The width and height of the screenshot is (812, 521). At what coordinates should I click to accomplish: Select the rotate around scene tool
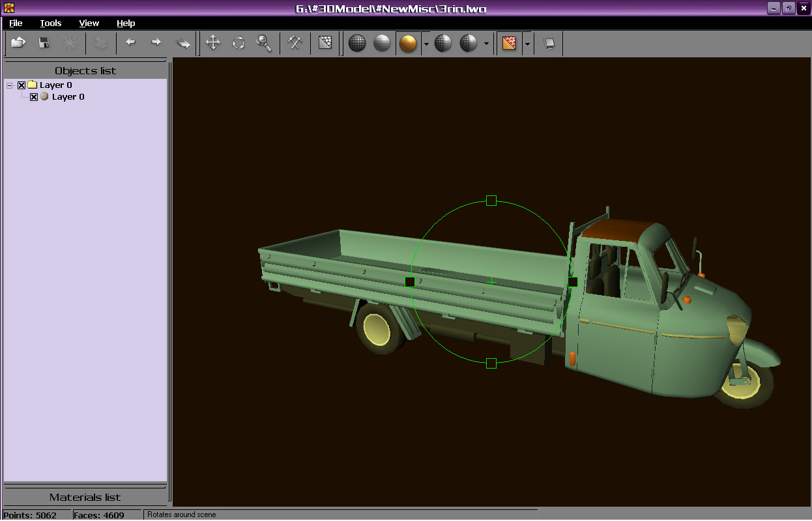click(x=239, y=44)
